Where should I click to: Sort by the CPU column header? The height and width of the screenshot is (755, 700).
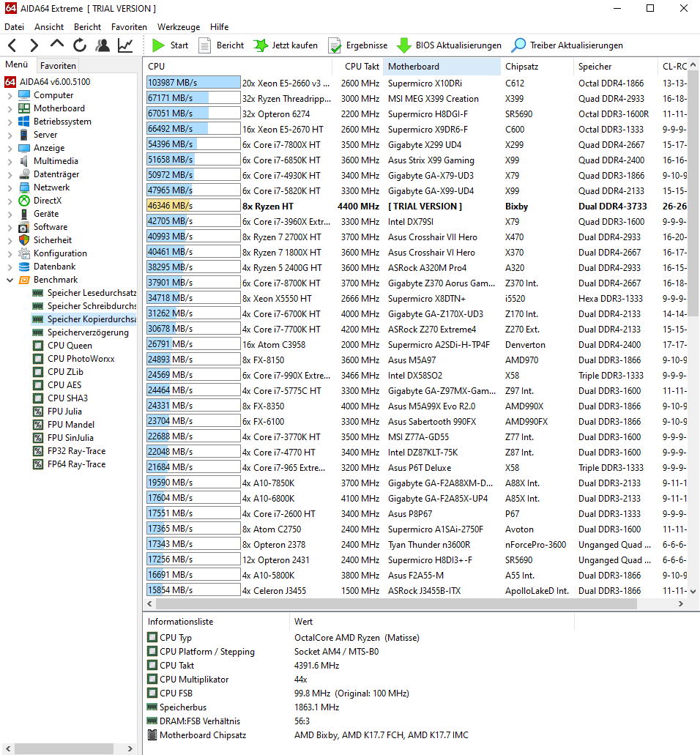(x=238, y=67)
